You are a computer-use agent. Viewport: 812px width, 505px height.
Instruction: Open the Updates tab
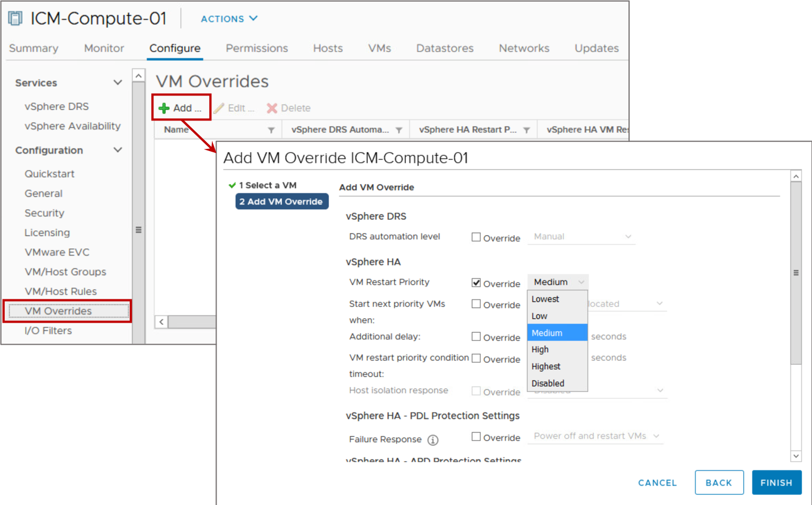[597, 48]
